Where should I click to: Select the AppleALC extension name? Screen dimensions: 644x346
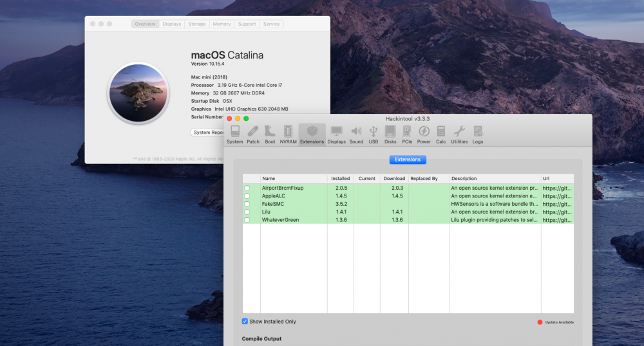tap(274, 196)
